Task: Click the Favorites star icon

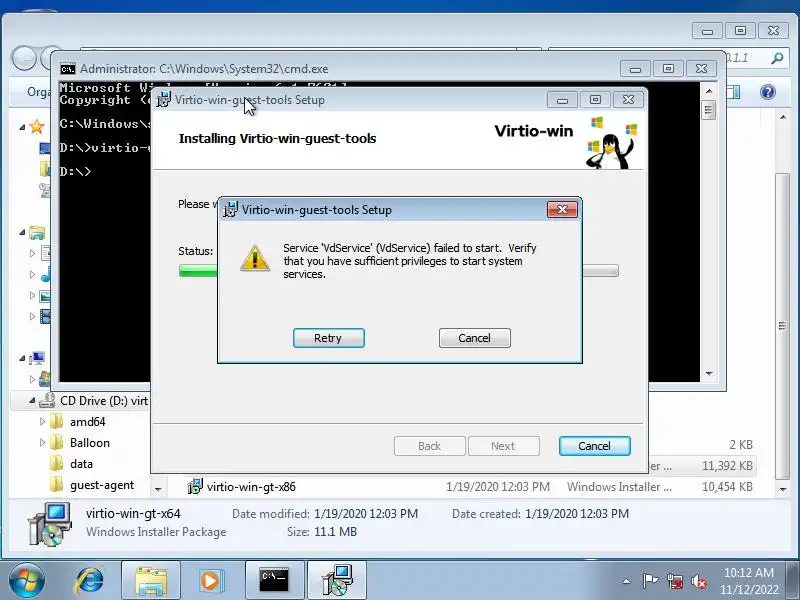Action: tap(37, 127)
